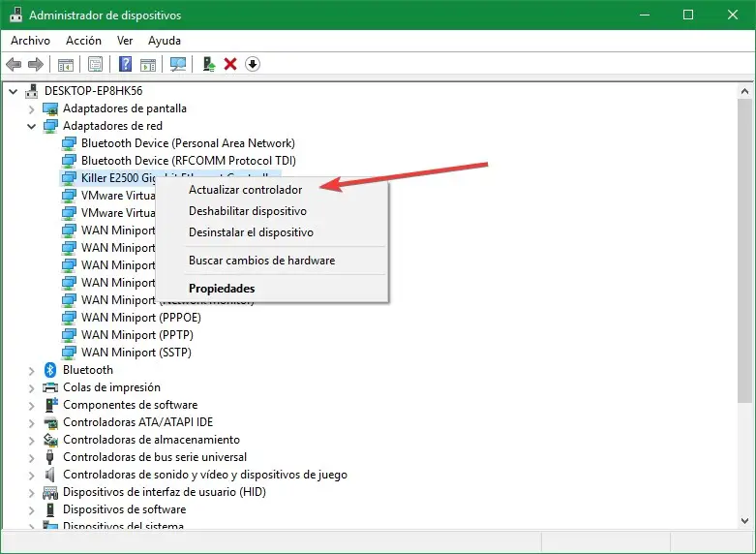Click the DESKTOP-EP8HK56 computer icon
756x554 pixels.
coord(32,91)
